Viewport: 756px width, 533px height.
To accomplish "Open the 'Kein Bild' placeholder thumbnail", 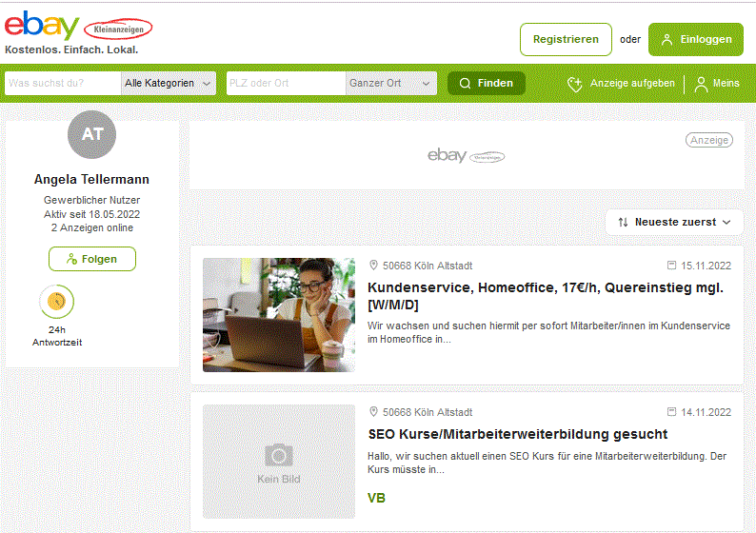I will click(x=279, y=462).
